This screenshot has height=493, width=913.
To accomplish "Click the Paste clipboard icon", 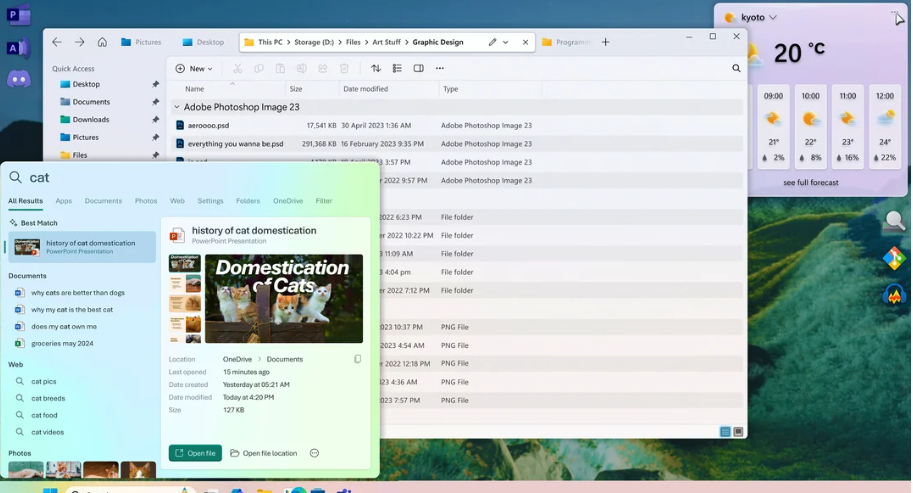I will click(x=280, y=68).
